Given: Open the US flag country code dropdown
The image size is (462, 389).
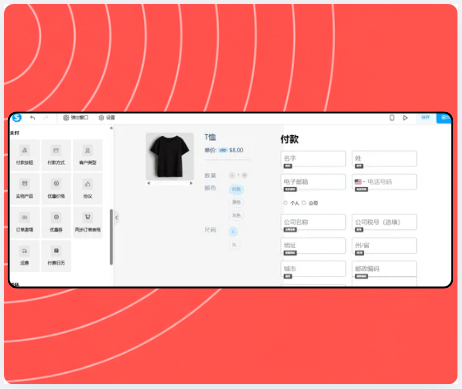Looking at the screenshot, I should [x=360, y=182].
